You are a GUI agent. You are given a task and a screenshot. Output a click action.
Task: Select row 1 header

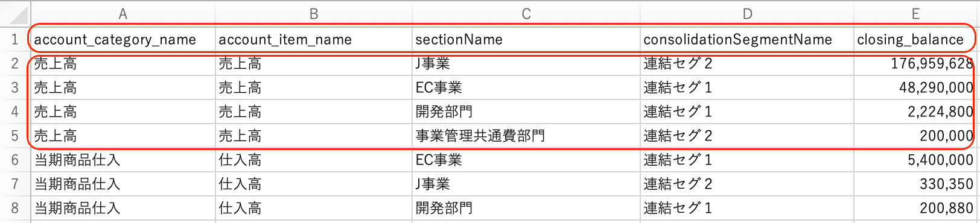[15, 39]
